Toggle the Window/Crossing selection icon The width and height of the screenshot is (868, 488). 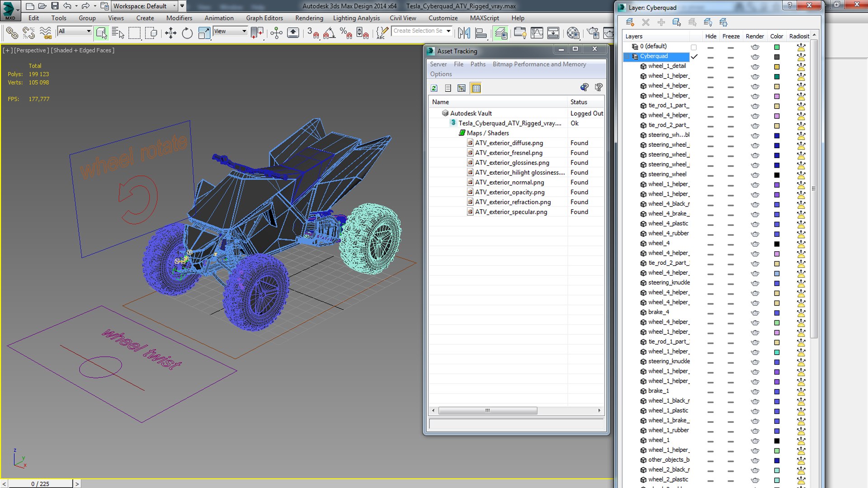coord(151,33)
